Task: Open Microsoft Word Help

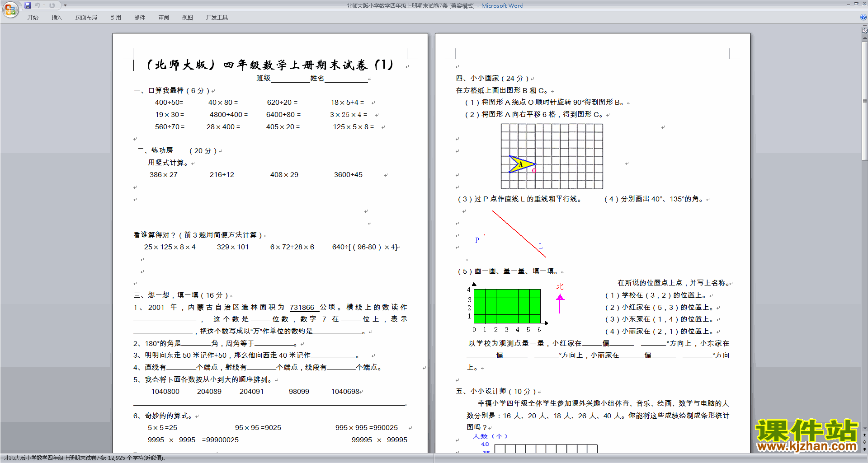Action: pos(863,17)
